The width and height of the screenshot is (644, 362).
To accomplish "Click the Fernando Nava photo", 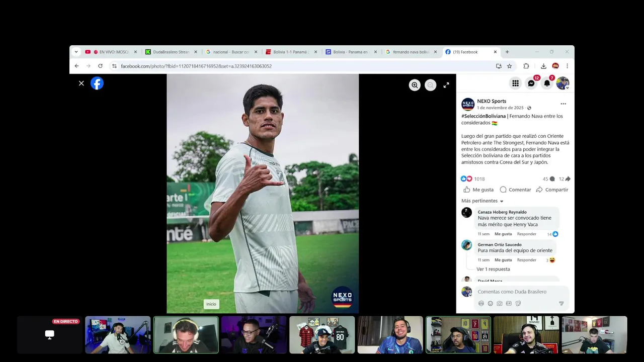I will click(263, 194).
